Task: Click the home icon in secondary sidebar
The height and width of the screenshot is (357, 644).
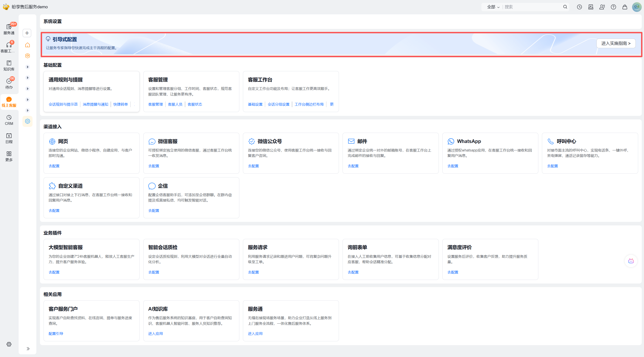Action: (x=28, y=45)
